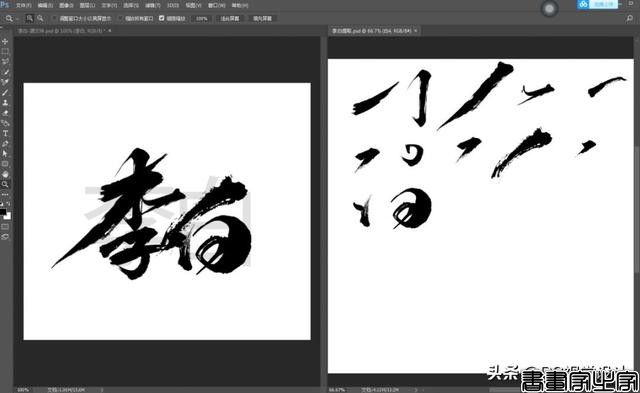
Task: Select the Move tool
Action: point(5,41)
